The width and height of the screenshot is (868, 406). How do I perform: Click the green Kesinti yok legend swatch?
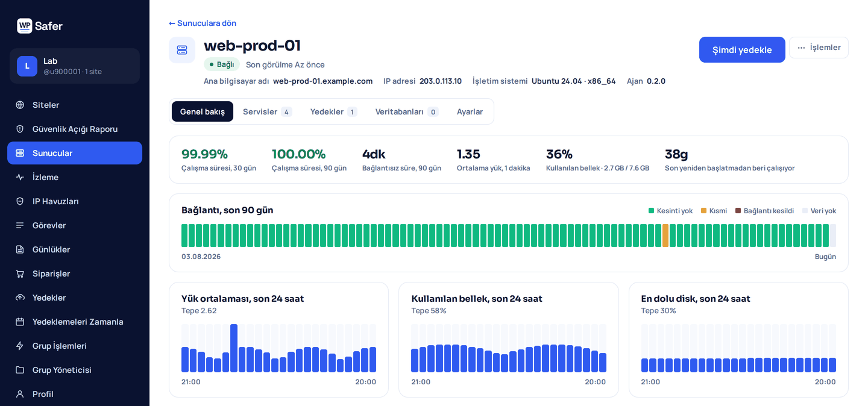click(651, 211)
